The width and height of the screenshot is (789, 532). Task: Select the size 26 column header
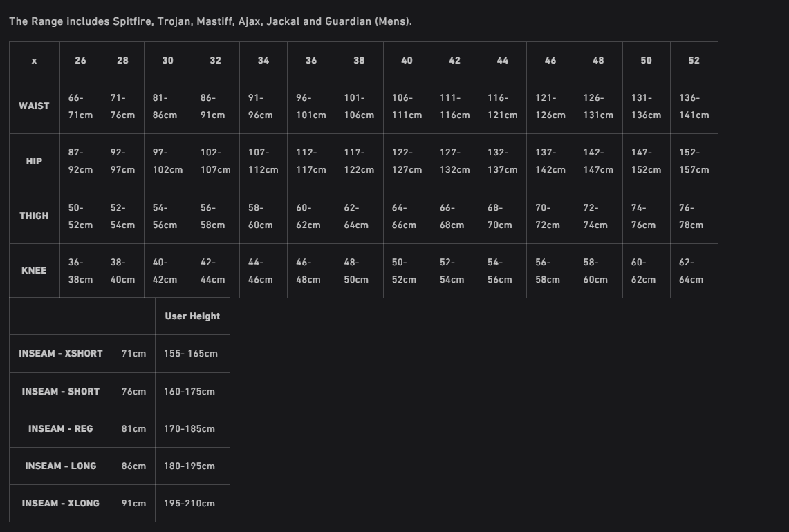[x=80, y=60]
